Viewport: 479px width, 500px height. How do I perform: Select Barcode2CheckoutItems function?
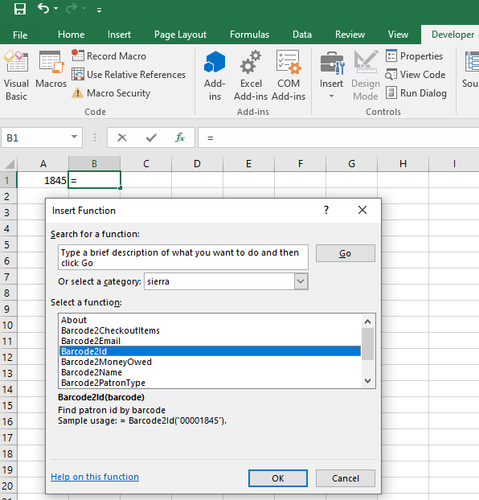[210, 330]
